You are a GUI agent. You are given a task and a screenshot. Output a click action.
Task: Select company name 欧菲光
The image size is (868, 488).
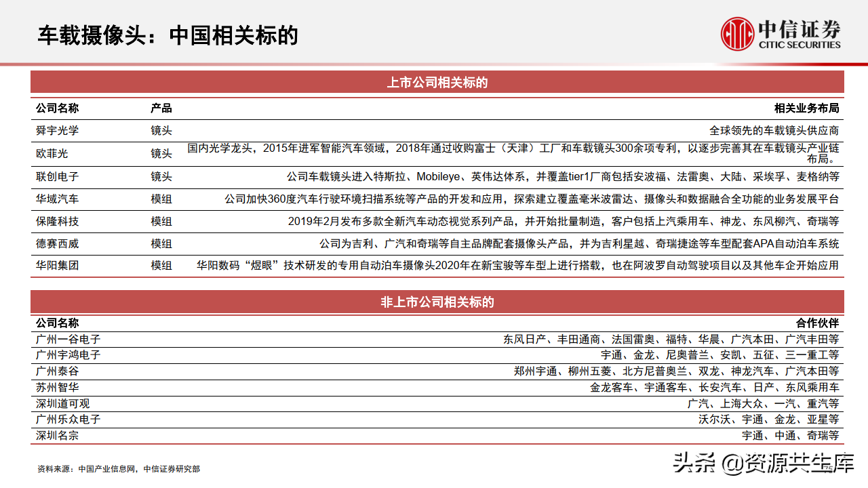click(52, 153)
